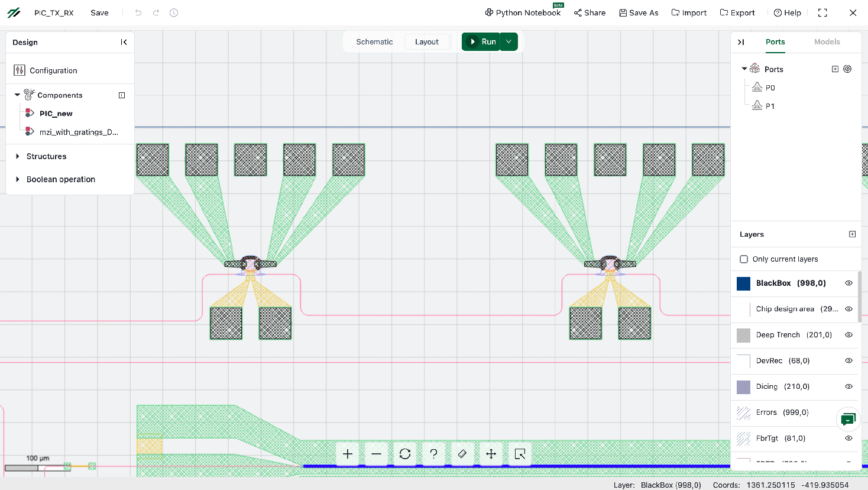Enable the Only current layers checkbox
The height and width of the screenshot is (490, 868).
744,259
